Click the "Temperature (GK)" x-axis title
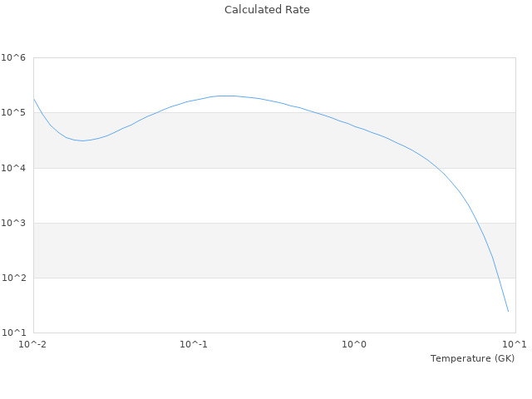Image resolution: width=532 pixels, height=399 pixels. [472, 358]
